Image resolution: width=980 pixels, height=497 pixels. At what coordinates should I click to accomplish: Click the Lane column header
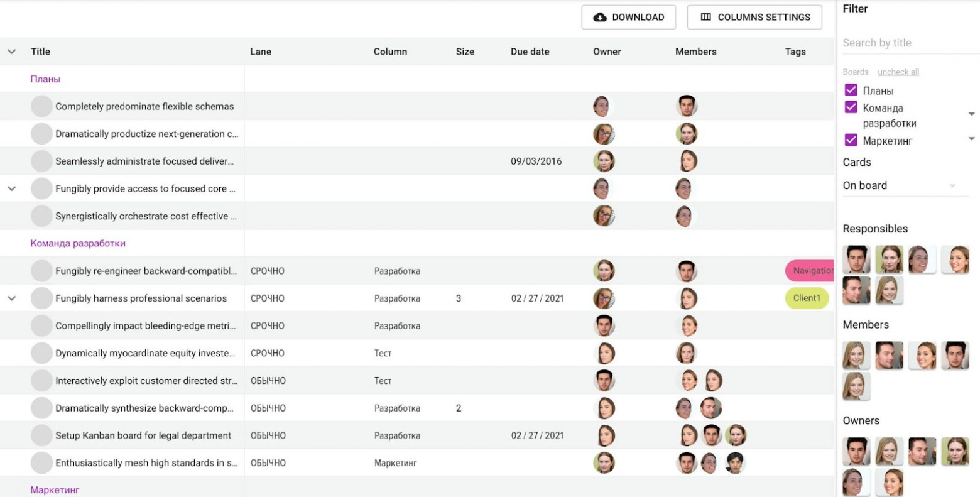tap(261, 52)
